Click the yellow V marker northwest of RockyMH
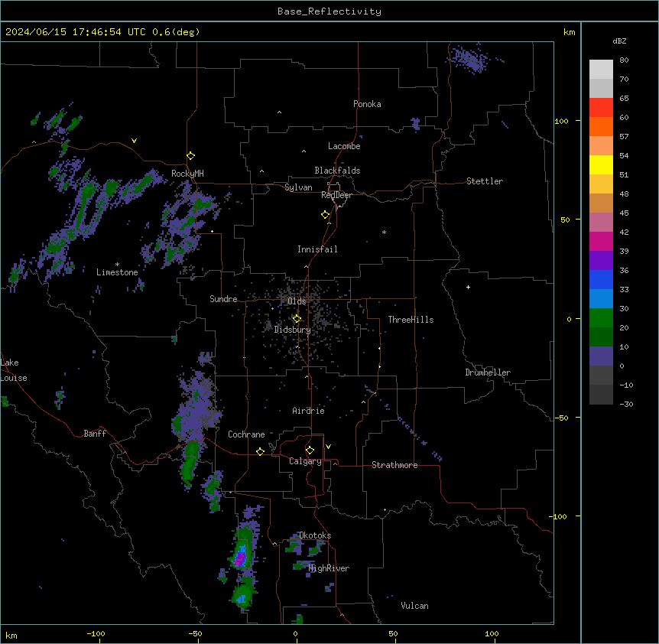 (x=134, y=141)
